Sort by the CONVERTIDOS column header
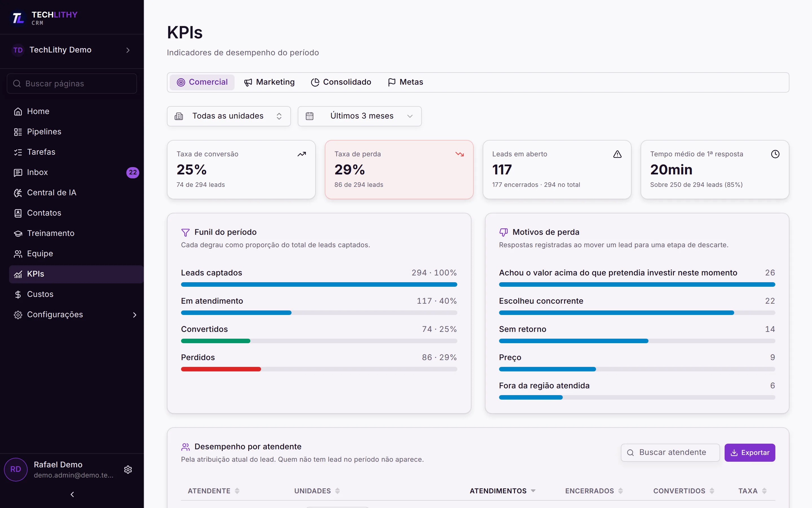 pos(683,491)
